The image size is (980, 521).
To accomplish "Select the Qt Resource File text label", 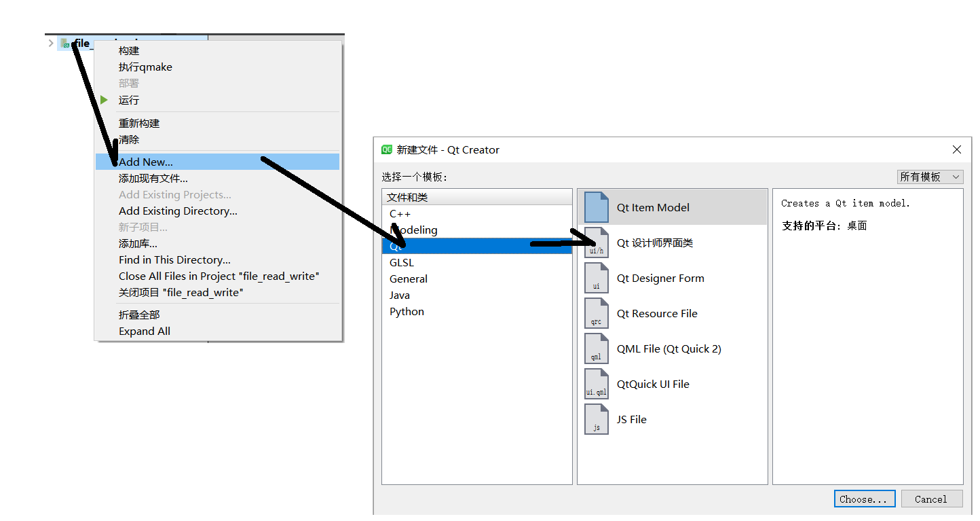I will 657,313.
